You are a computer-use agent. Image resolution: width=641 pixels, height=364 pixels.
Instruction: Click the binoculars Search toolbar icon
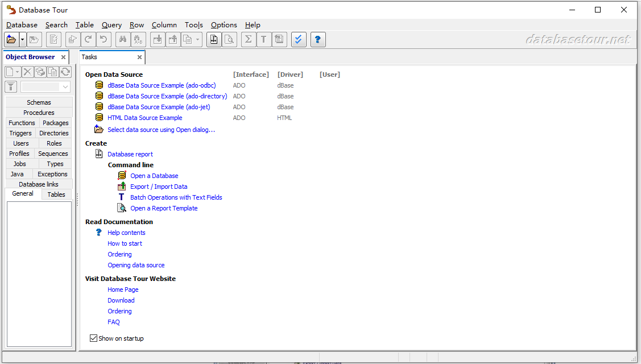pos(123,40)
